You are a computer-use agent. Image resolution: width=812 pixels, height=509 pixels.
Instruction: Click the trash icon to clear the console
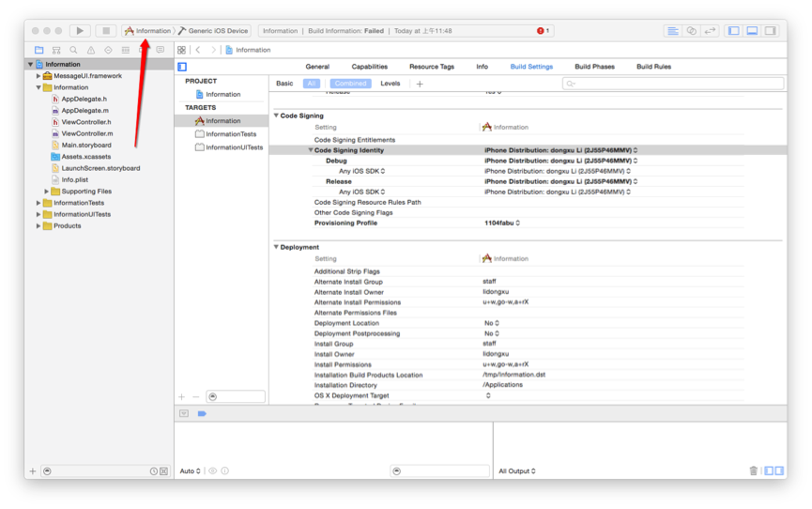754,470
